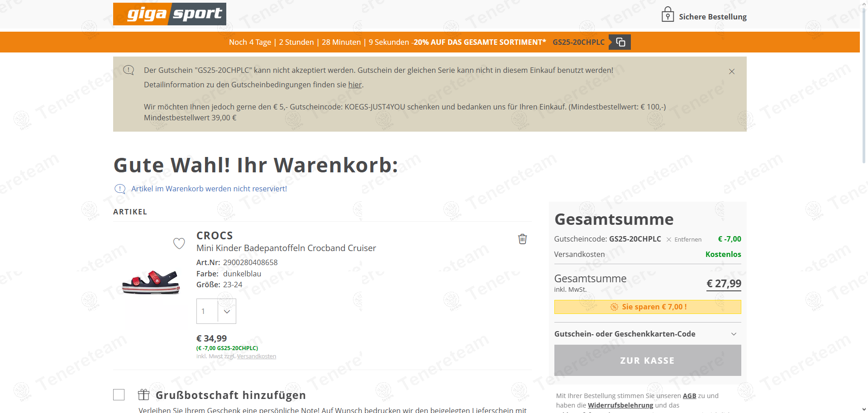The width and height of the screenshot is (868, 413).
Task: Open the AGB terms link
Action: (689, 396)
